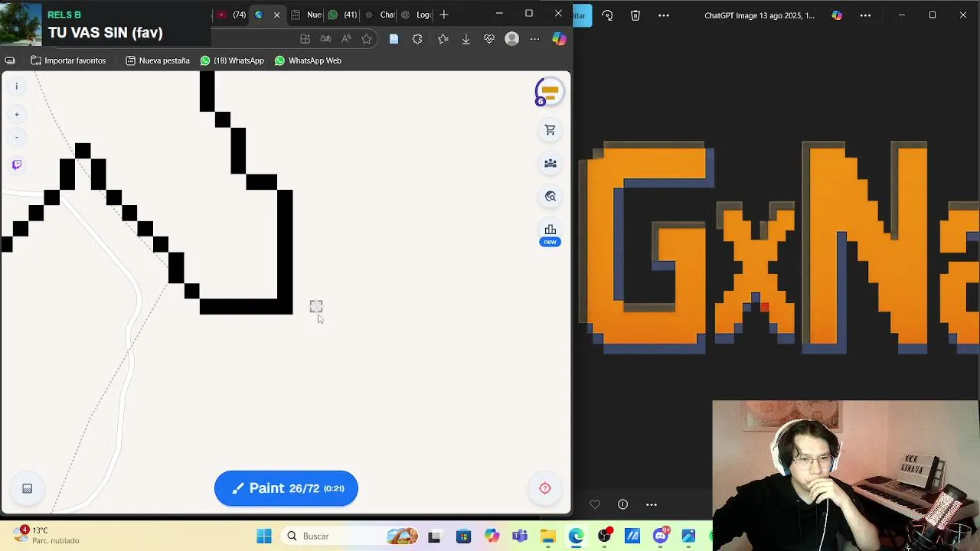980x551 pixels.
Task: Open Nueva pestaña bookmark
Action: 157,60
